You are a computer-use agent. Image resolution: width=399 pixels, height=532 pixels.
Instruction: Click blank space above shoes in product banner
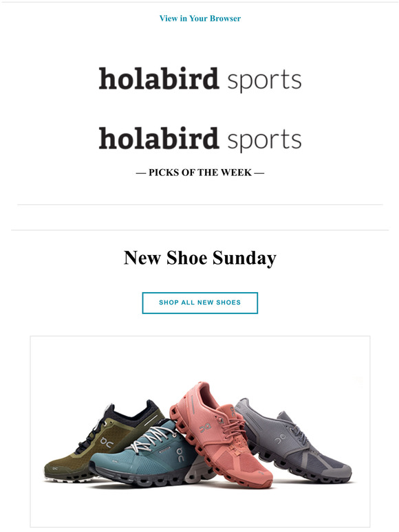tap(200, 359)
